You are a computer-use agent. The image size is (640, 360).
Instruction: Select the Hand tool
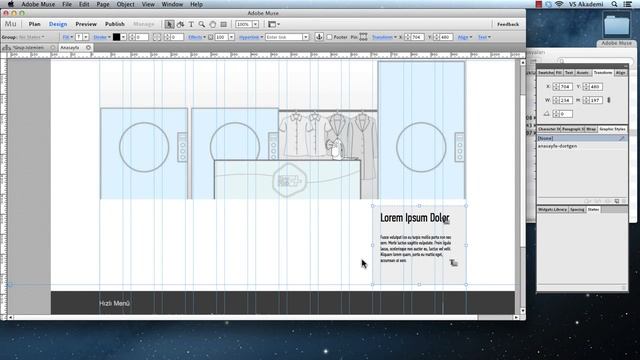[x=213, y=24]
